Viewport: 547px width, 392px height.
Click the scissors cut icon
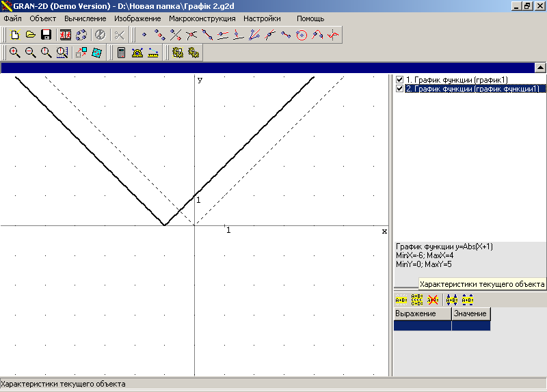click(x=120, y=35)
